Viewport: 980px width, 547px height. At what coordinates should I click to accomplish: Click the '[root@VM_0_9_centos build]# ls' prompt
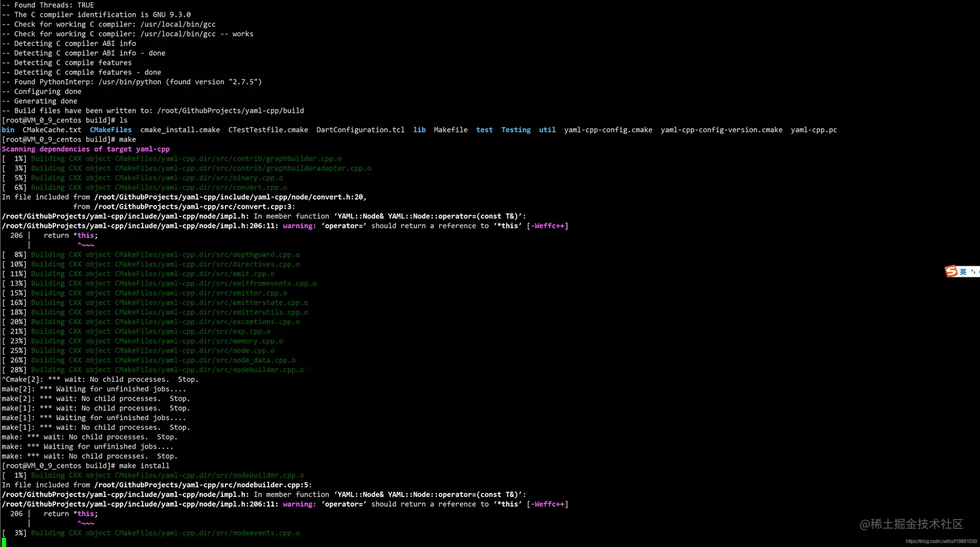coord(65,120)
